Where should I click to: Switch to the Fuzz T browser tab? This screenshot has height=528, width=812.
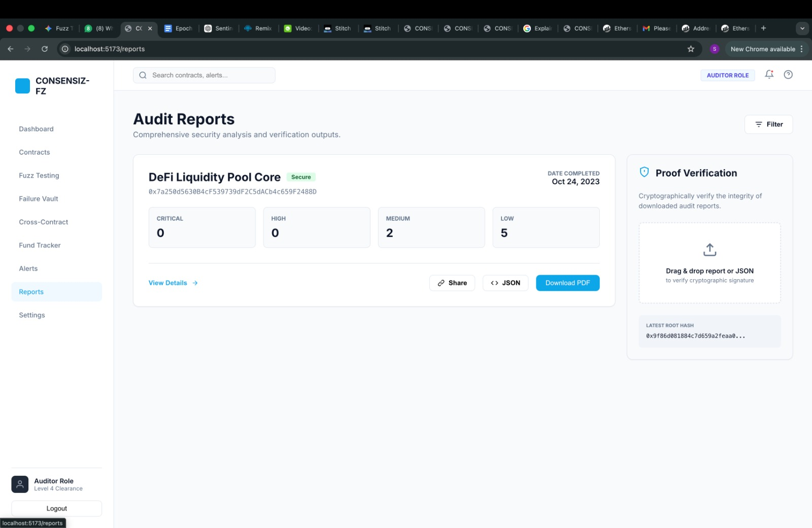(59, 28)
